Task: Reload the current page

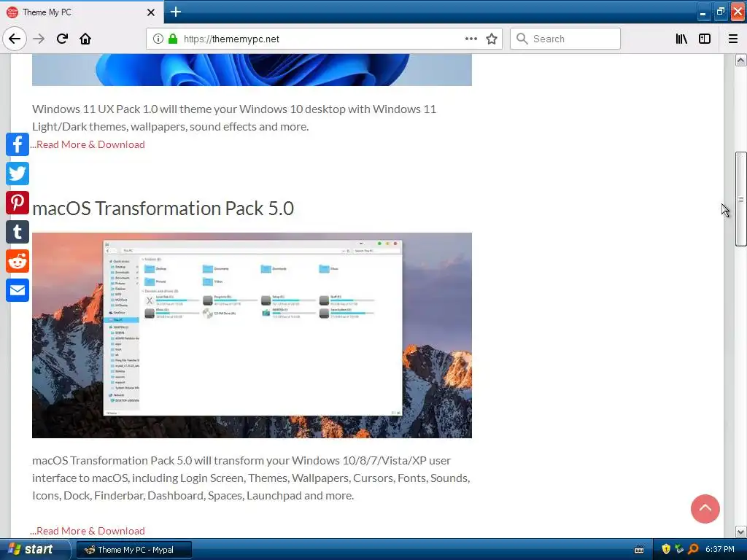Action: click(x=62, y=39)
